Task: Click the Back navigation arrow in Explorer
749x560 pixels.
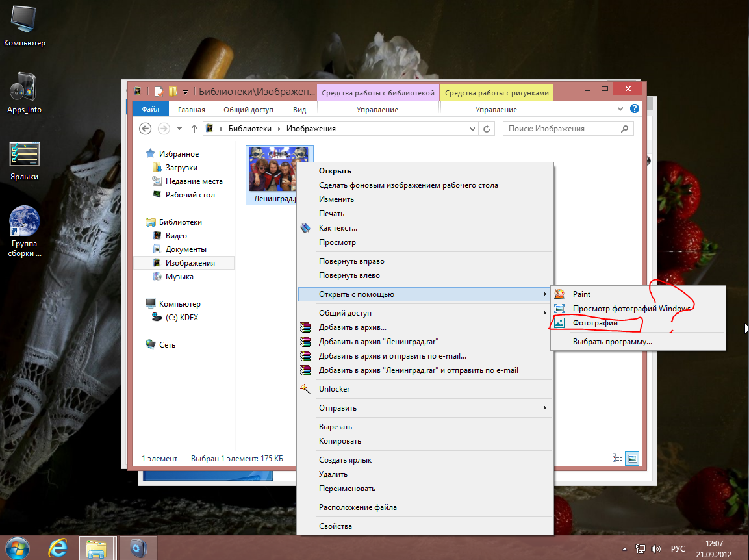Action: click(146, 129)
